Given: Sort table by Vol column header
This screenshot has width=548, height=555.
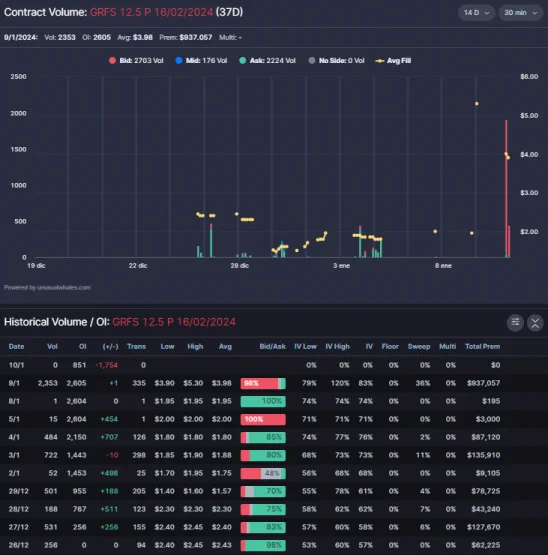Looking at the screenshot, I should (x=52, y=347).
